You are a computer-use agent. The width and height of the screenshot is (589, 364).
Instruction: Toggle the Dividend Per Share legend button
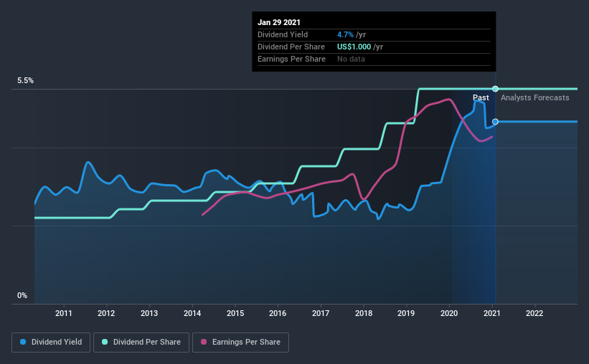(x=141, y=343)
